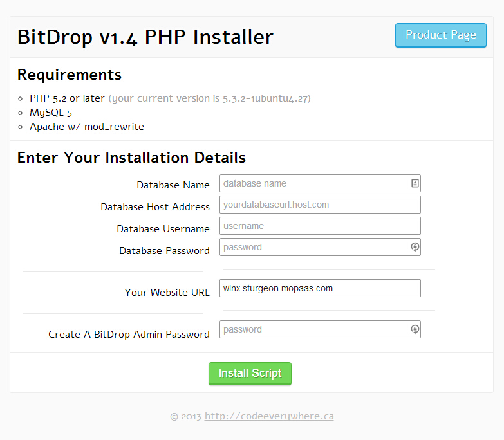
Task: Click the BitDrop v1.4 PHP Installer title
Action: click(x=145, y=37)
